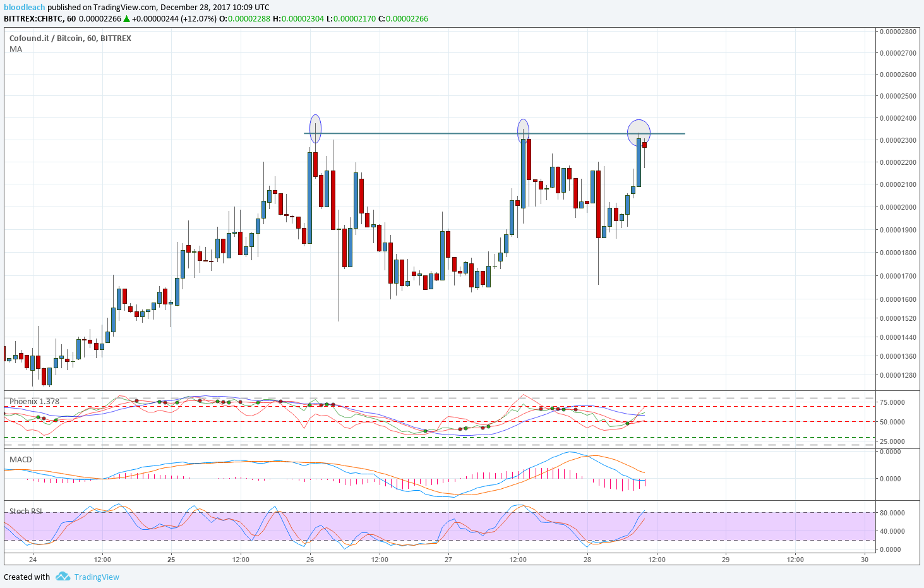This screenshot has width=924, height=588.
Task: Click the 0.00002400 price axis label
Action: pos(898,118)
